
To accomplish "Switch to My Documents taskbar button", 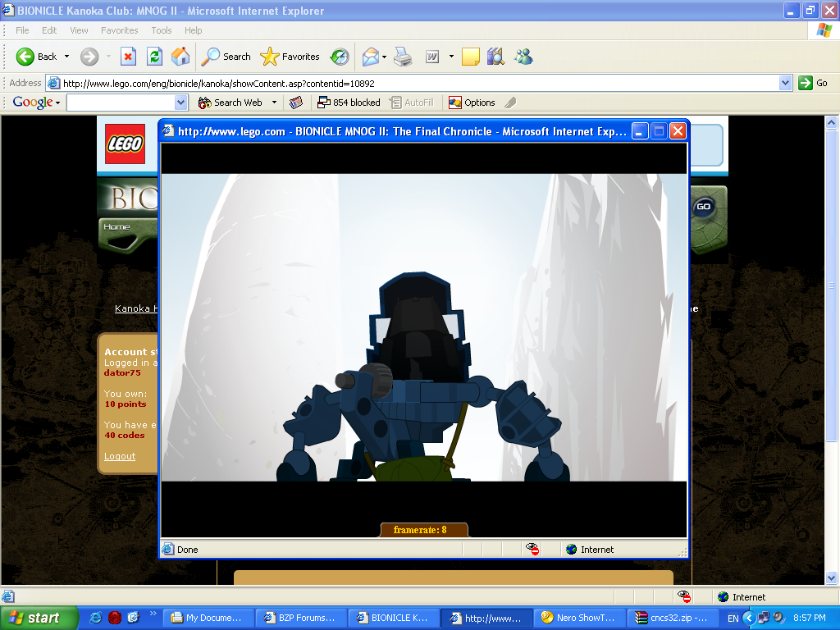I will (x=207, y=618).
